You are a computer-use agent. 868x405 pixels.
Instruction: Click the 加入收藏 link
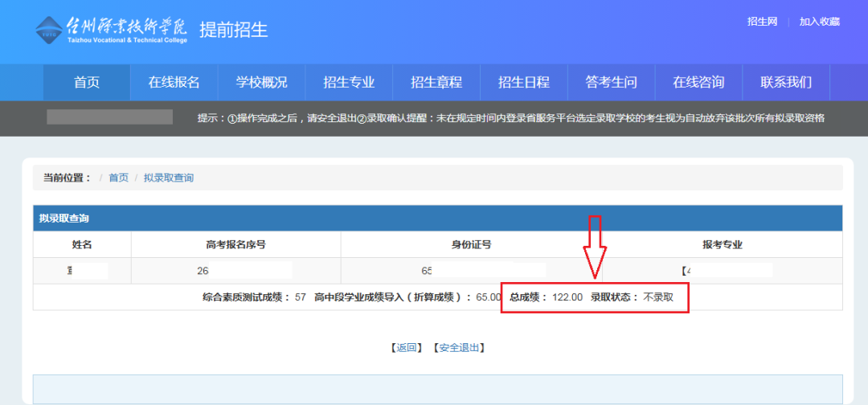pos(819,22)
